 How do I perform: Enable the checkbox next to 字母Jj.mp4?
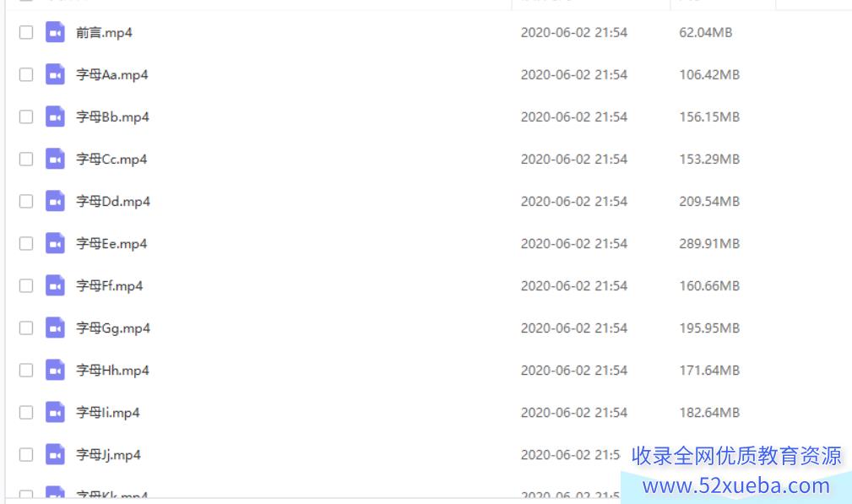[26, 454]
